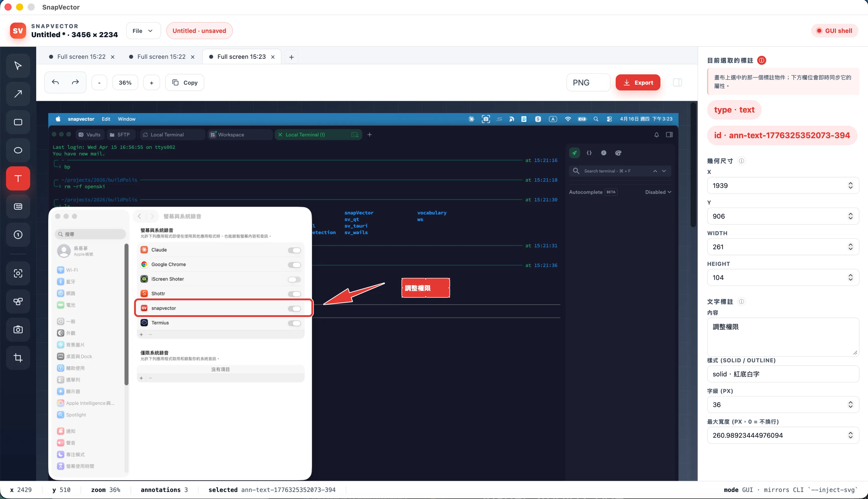Zoom out with the minus button
Viewport: 868px width, 499px height.
tap(99, 83)
